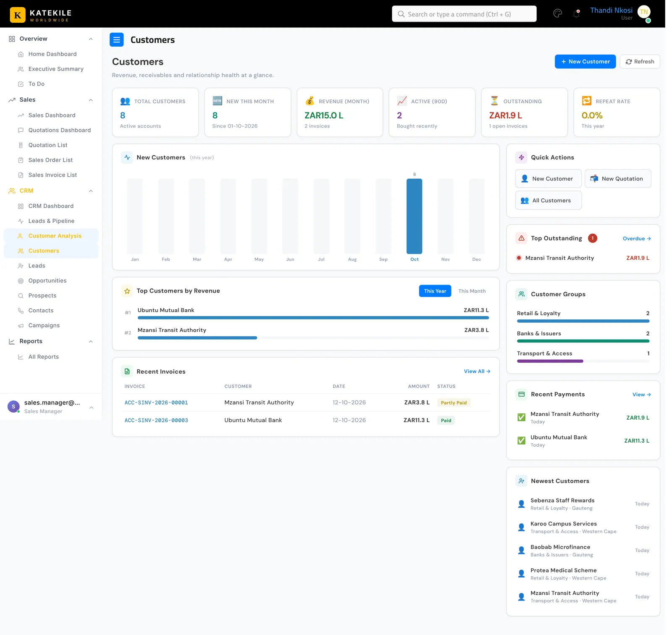672x635 pixels.
Task: Click the Recent Payments card icon
Action: coord(521,395)
